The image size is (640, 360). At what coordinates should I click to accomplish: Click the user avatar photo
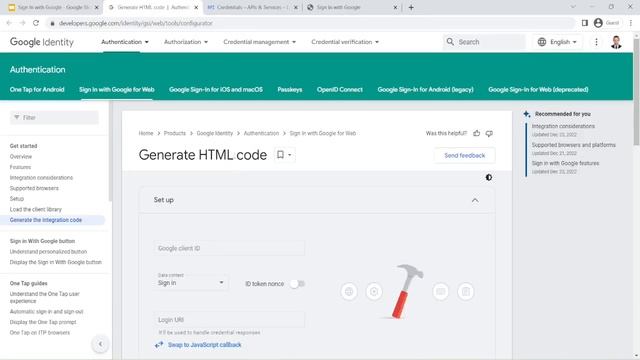click(x=616, y=42)
